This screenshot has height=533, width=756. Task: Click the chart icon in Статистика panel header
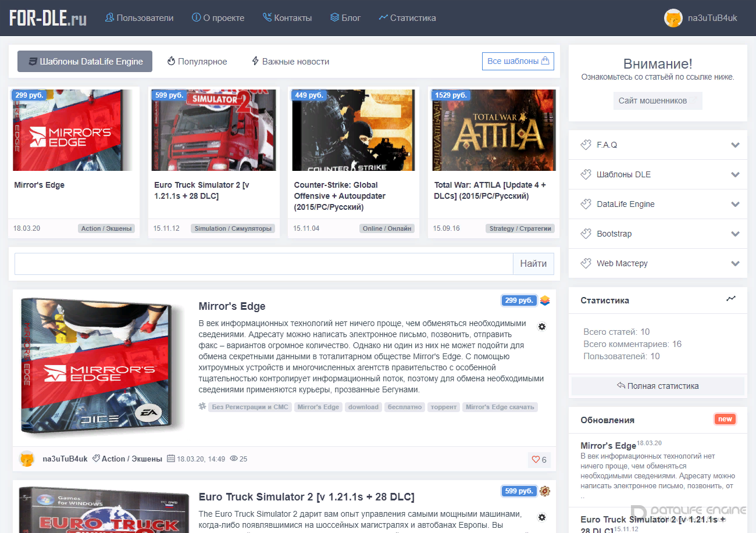tap(731, 299)
